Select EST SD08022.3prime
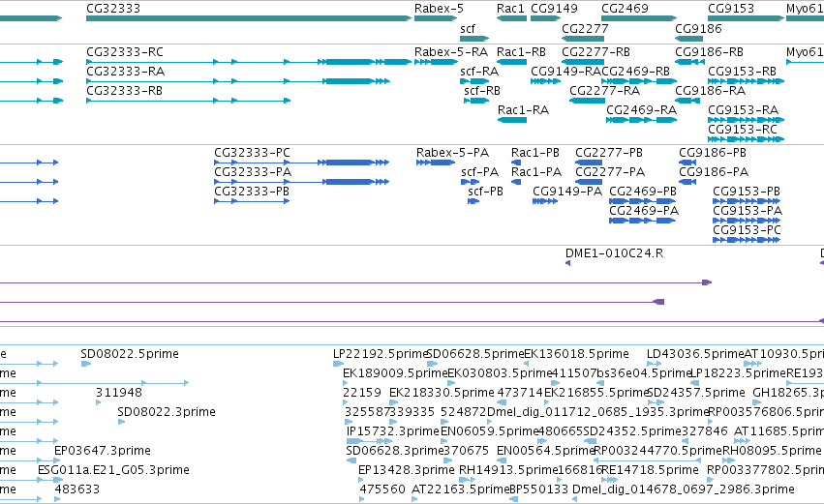Screen dimensions: 824x504 point(167,411)
